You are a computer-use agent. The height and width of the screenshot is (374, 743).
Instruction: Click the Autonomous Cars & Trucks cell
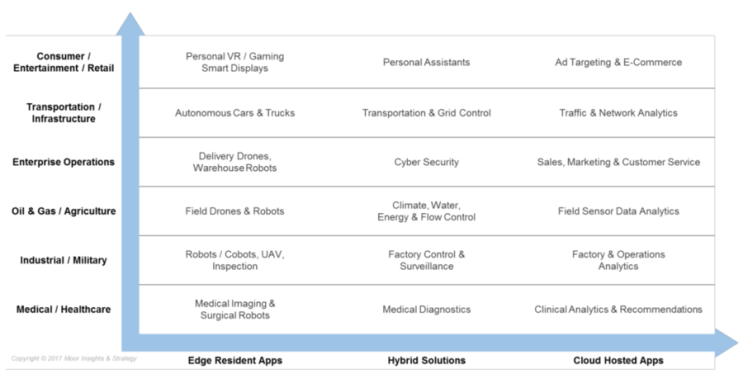pos(235,113)
